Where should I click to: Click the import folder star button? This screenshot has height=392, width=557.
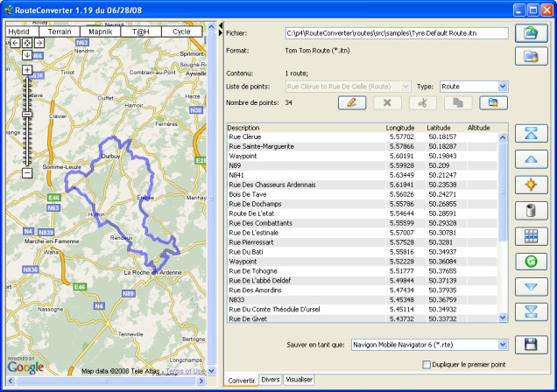pyautogui.click(x=493, y=103)
